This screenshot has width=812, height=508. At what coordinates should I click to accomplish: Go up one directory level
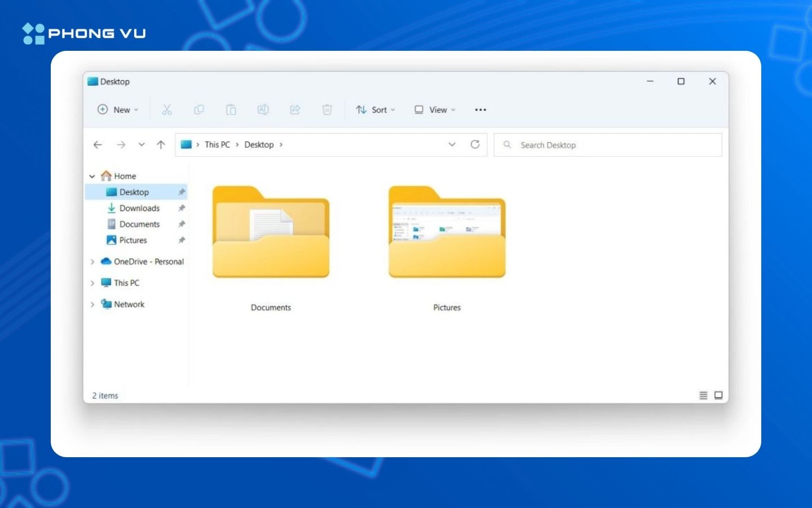coord(161,144)
